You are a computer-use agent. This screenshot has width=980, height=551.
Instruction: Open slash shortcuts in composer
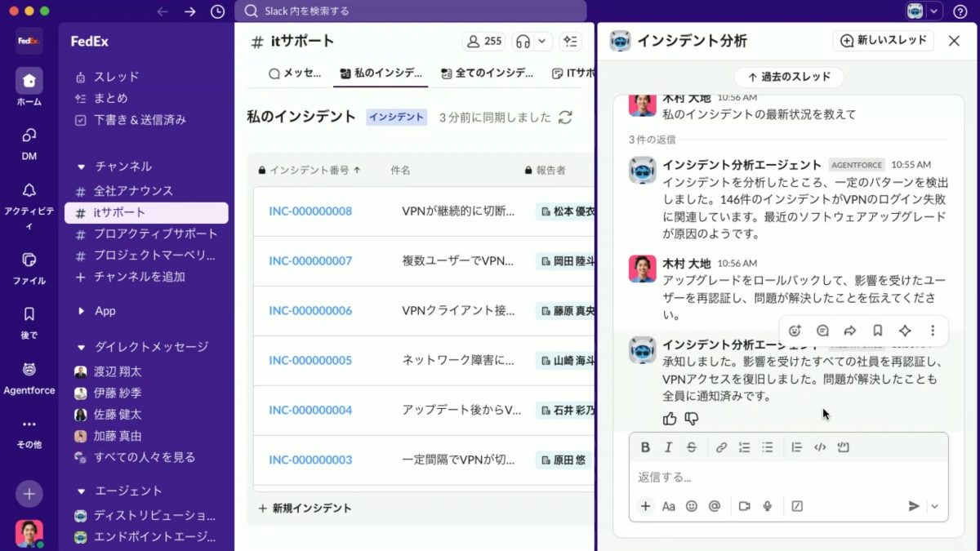[x=797, y=506]
